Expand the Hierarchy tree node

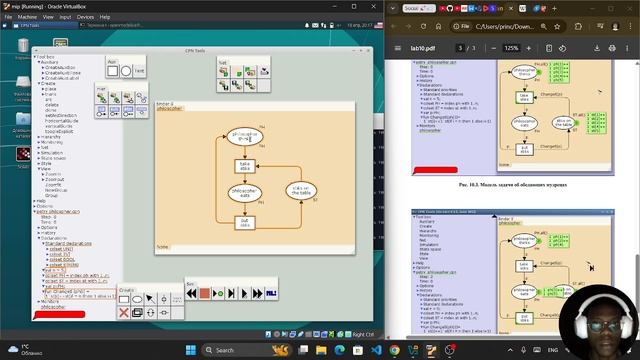click(39, 137)
